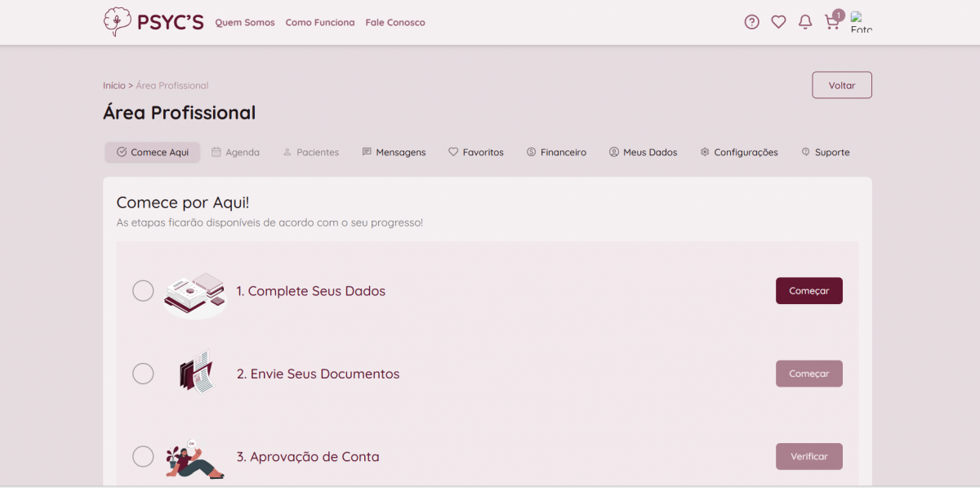The height and width of the screenshot is (488, 980).
Task: Open Quem Somos link
Action: [x=245, y=23]
